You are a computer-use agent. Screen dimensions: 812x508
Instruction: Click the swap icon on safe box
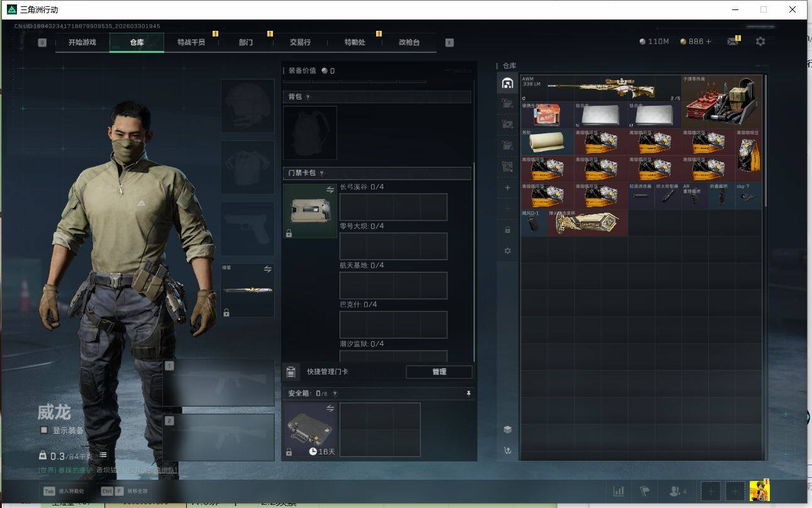pos(330,409)
